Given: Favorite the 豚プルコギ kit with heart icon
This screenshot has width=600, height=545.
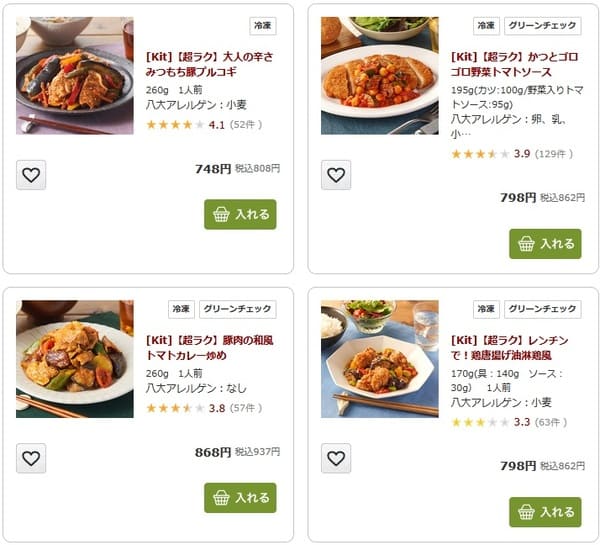Looking at the screenshot, I should [31, 175].
